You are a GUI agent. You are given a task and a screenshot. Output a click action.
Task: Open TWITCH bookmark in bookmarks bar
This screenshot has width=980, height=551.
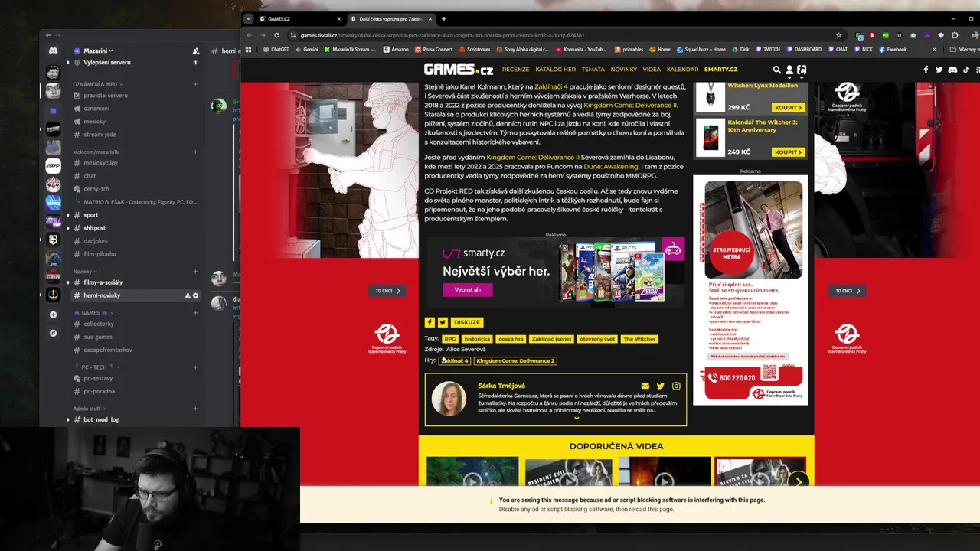pos(768,49)
